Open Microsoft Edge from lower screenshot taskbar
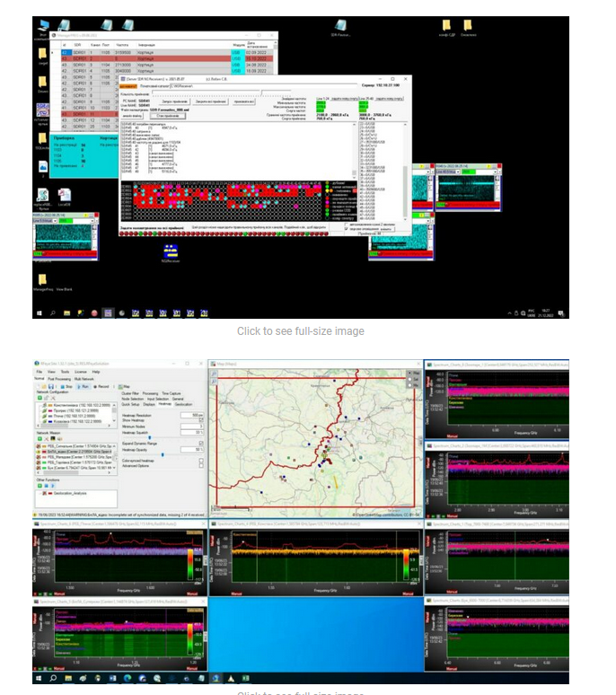 pos(128,678)
